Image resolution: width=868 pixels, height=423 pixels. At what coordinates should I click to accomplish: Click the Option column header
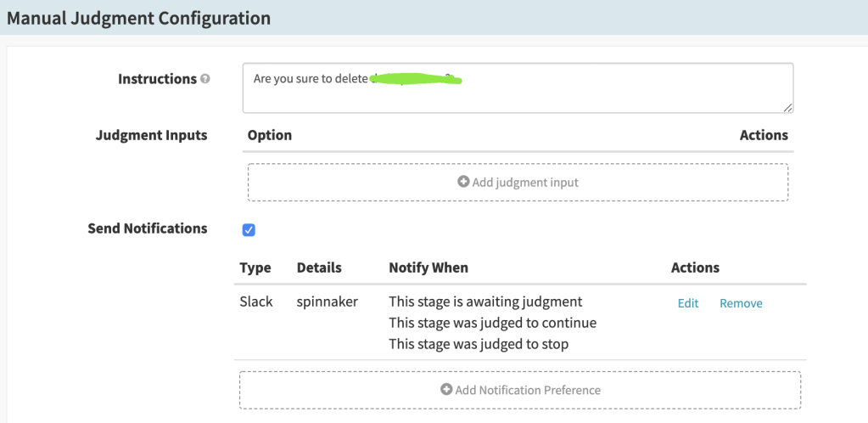(269, 135)
